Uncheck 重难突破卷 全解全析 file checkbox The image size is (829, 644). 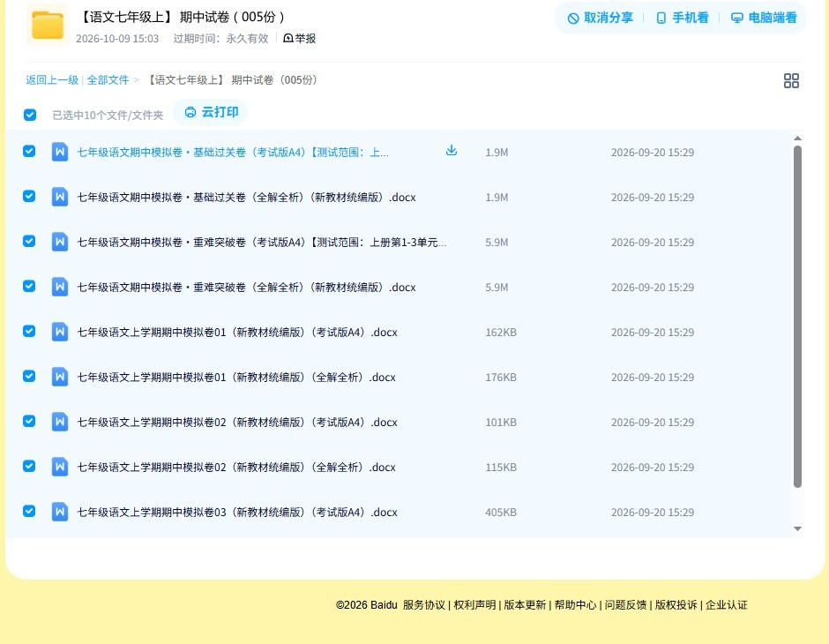(x=29, y=286)
